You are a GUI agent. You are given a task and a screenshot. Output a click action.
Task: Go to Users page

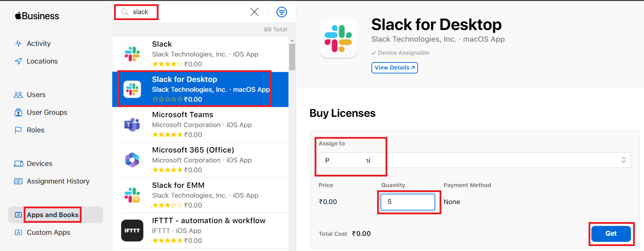click(x=36, y=95)
